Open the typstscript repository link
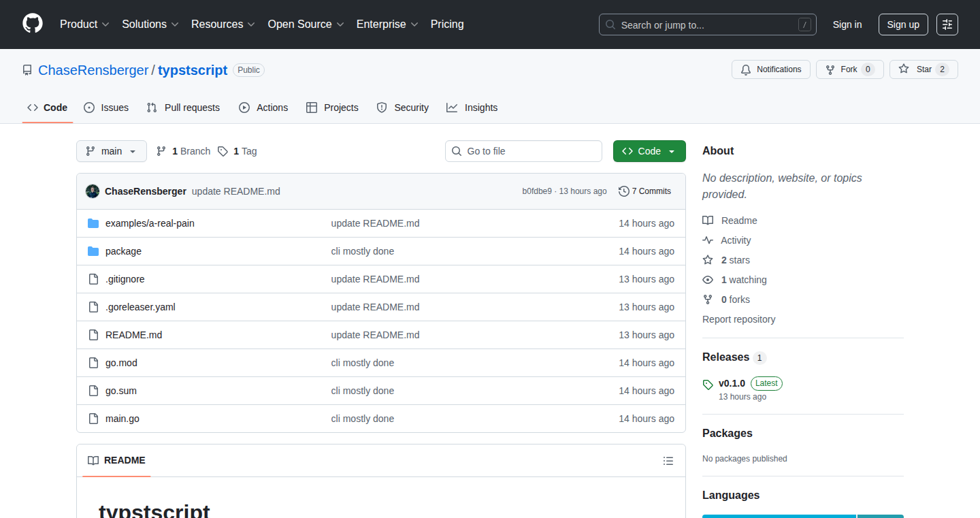Screen dimensions: 980x518 coord(193,70)
